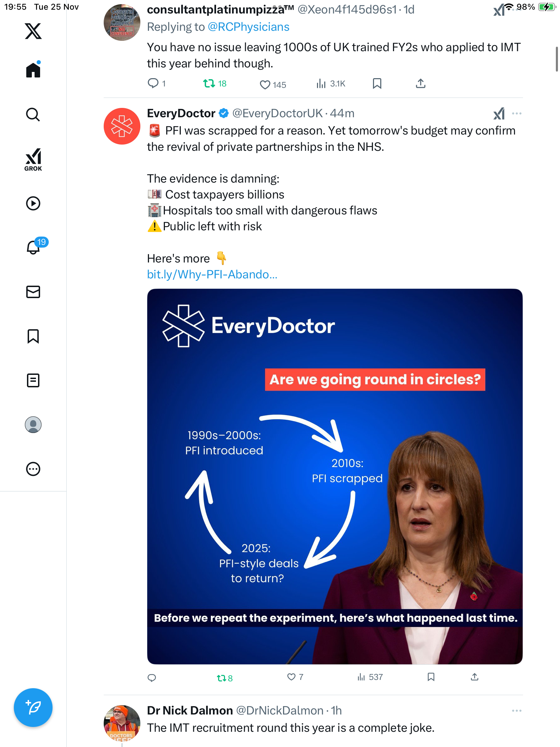Open the Search magnifier in sidebar

coord(33,114)
